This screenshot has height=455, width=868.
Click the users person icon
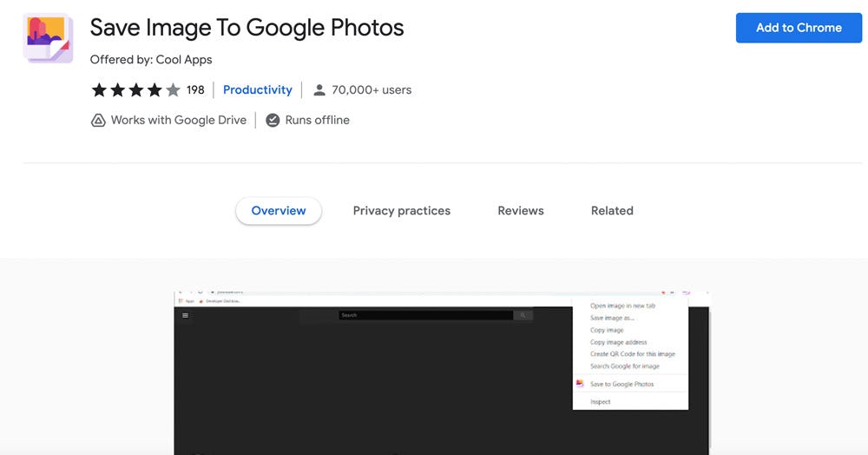pyautogui.click(x=319, y=89)
